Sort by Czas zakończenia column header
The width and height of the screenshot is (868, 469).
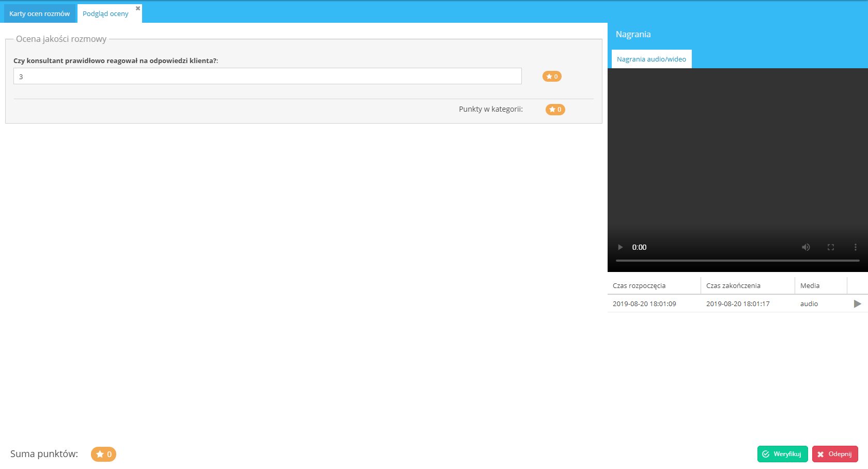pos(748,285)
